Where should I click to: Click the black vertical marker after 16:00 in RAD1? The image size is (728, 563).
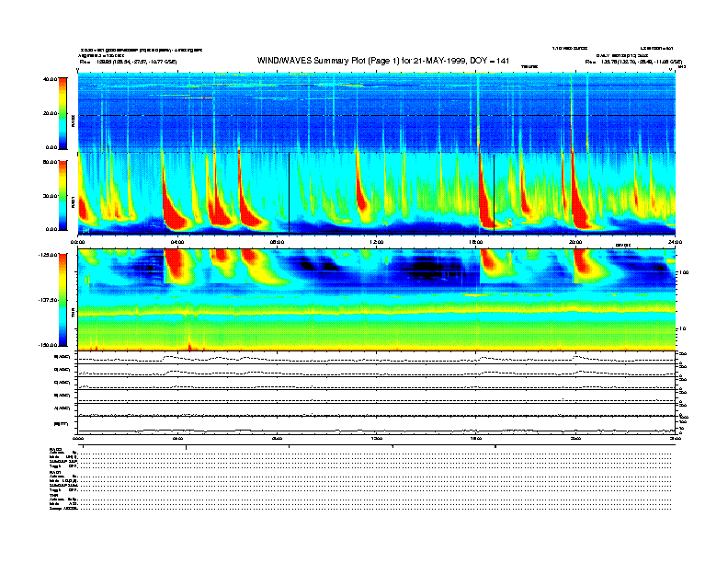494,192
